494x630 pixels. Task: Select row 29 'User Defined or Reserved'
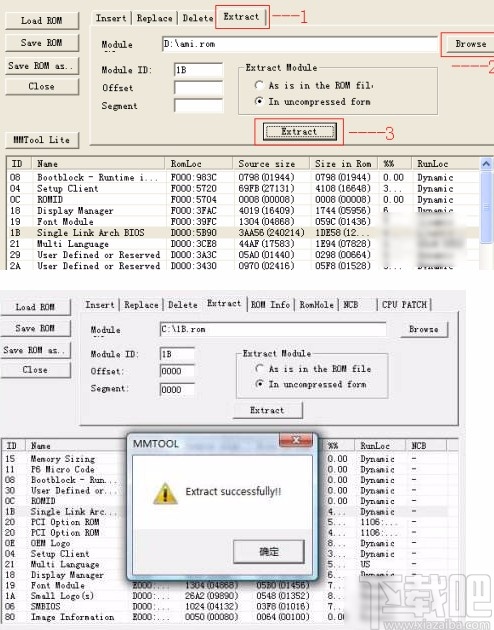243,255
